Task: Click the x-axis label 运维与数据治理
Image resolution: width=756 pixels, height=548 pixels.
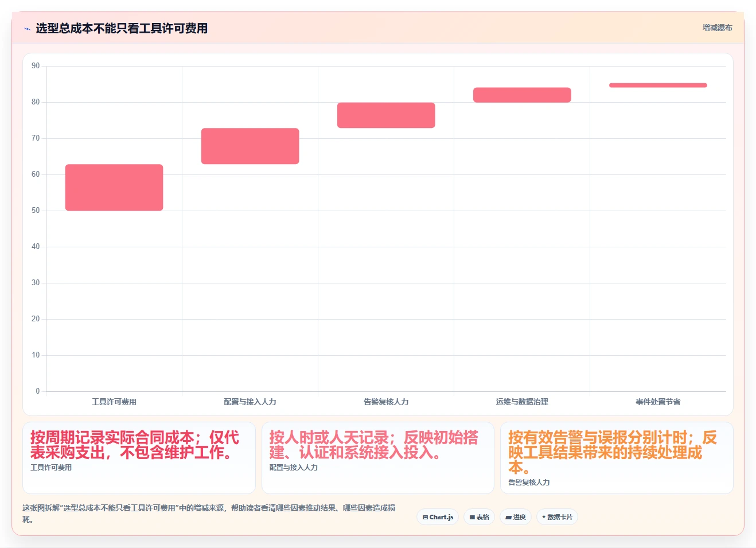Action: [x=522, y=402]
